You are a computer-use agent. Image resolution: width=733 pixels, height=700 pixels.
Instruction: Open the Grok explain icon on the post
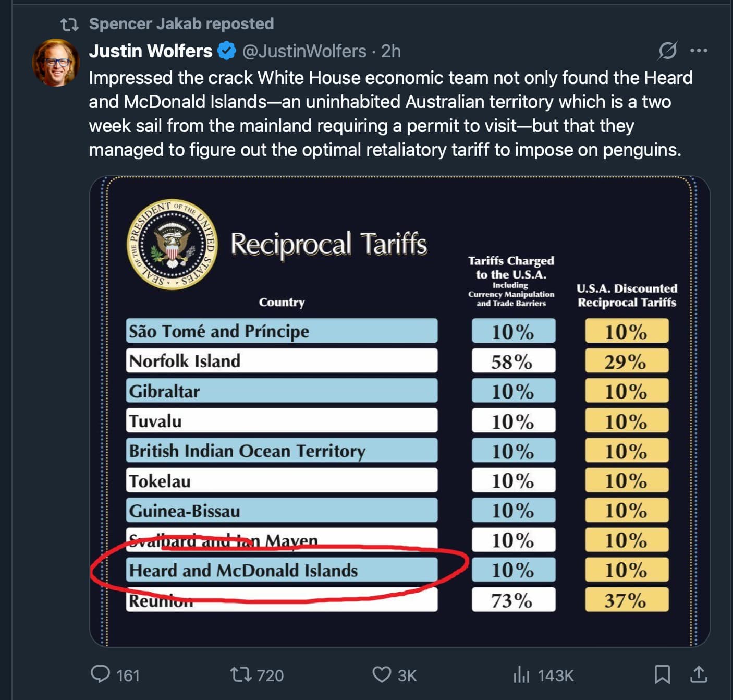click(x=667, y=51)
